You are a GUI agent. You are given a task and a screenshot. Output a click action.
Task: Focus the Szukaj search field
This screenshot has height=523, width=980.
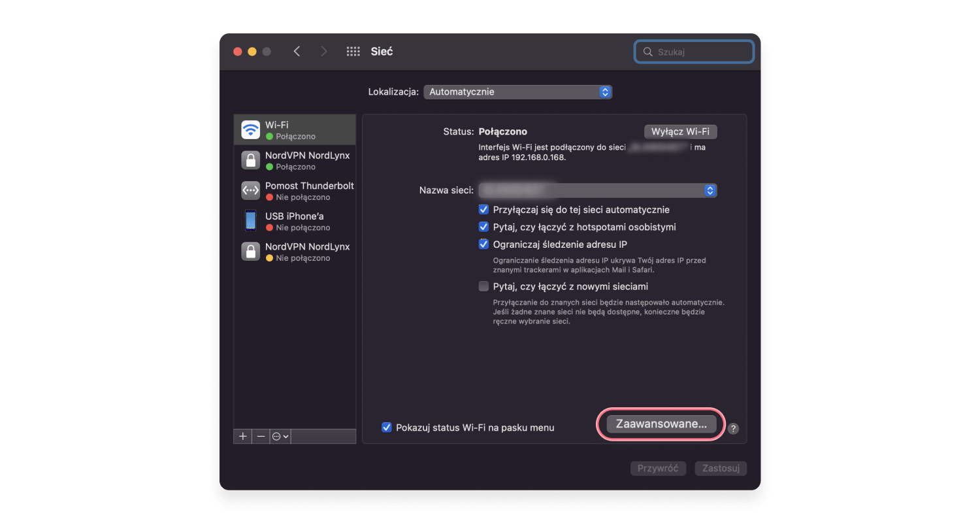pos(694,52)
